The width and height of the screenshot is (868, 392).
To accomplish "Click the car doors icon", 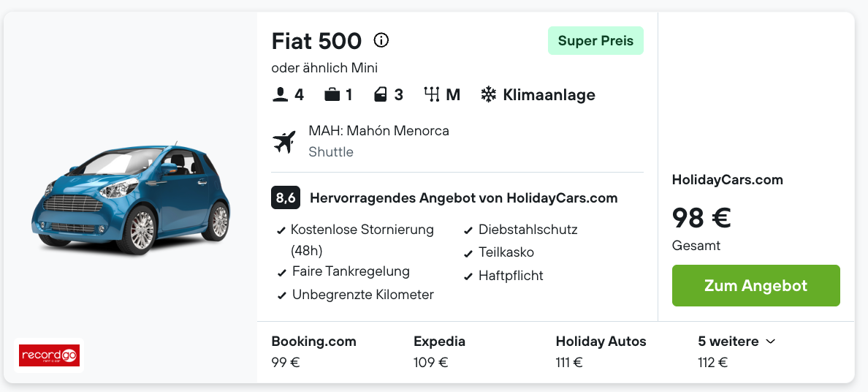I will [x=381, y=95].
